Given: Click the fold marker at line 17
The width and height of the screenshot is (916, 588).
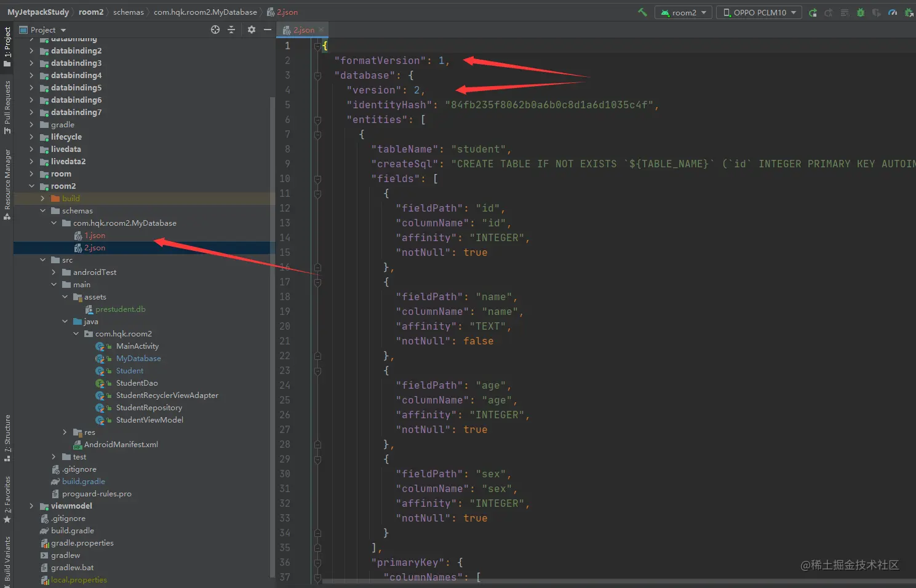Looking at the screenshot, I should pyautogui.click(x=317, y=282).
